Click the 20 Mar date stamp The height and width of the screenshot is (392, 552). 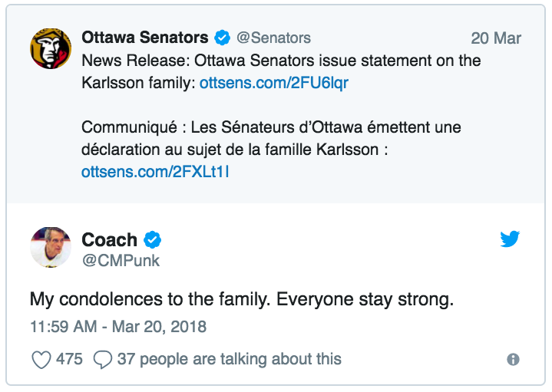click(496, 38)
